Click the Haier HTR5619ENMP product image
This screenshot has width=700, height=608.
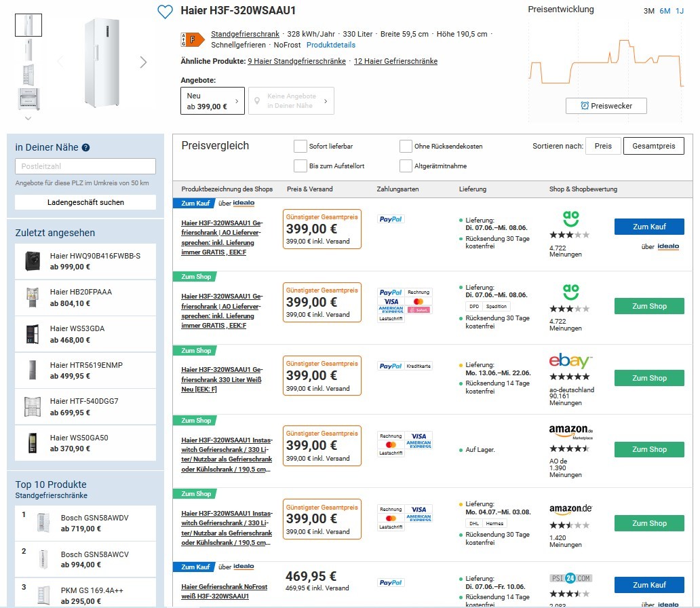(32, 370)
